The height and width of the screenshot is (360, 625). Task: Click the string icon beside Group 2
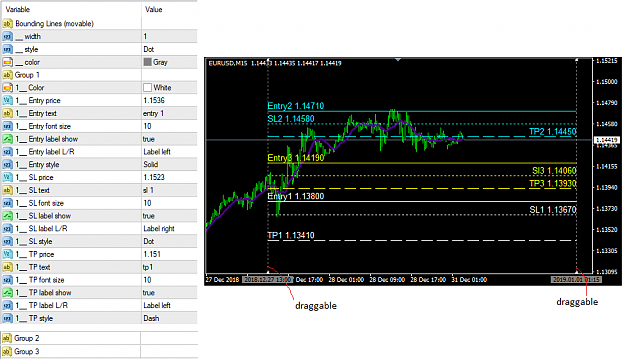(7, 338)
